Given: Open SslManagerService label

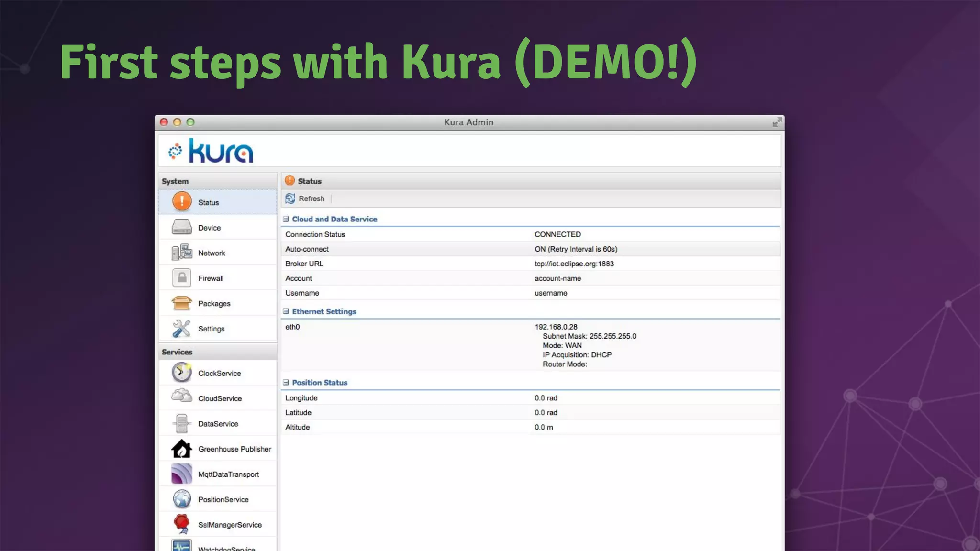Looking at the screenshot, I should (230, 525).
